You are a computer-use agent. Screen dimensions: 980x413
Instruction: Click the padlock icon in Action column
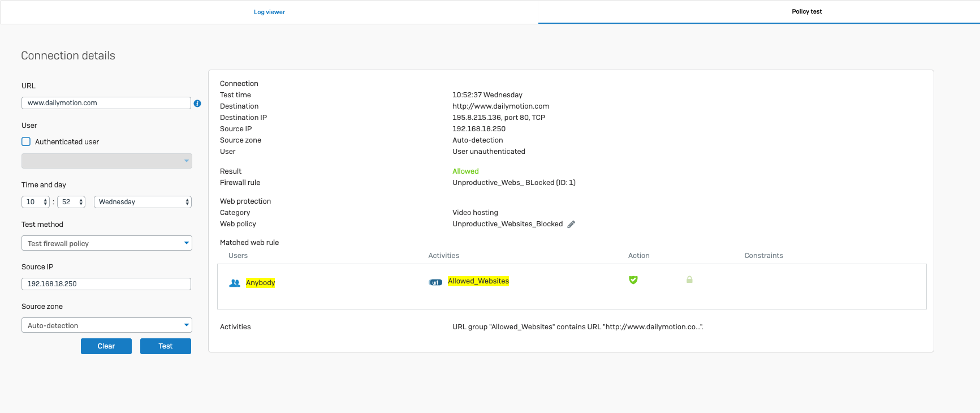tap(689, 280)
